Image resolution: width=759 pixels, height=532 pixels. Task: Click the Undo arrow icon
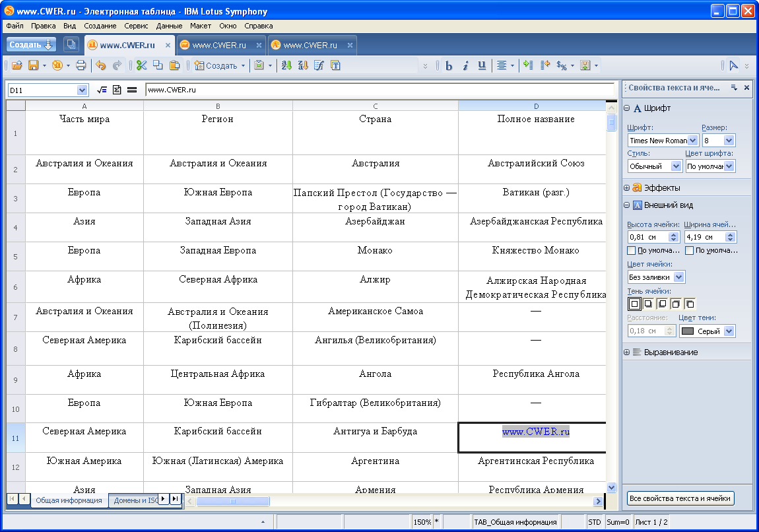click(x=100, y=65)
